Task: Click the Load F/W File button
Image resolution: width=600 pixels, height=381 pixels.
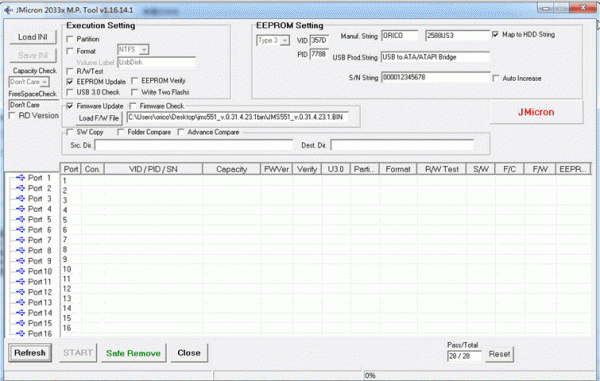Action: coord(99,118)
